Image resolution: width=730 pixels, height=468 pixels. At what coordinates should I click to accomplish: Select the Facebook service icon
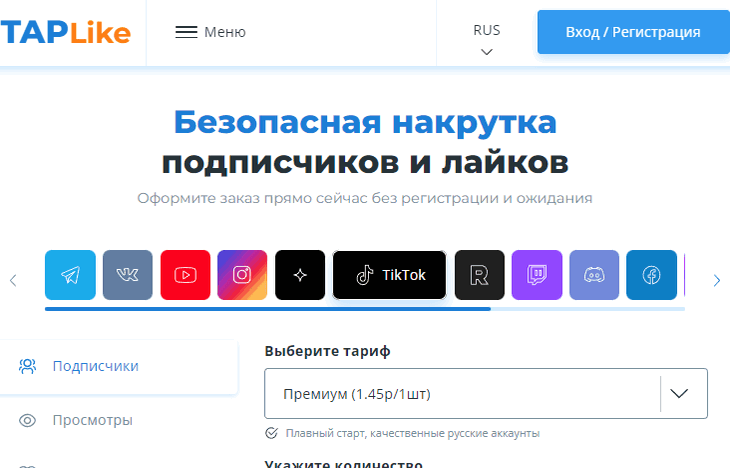651,275
